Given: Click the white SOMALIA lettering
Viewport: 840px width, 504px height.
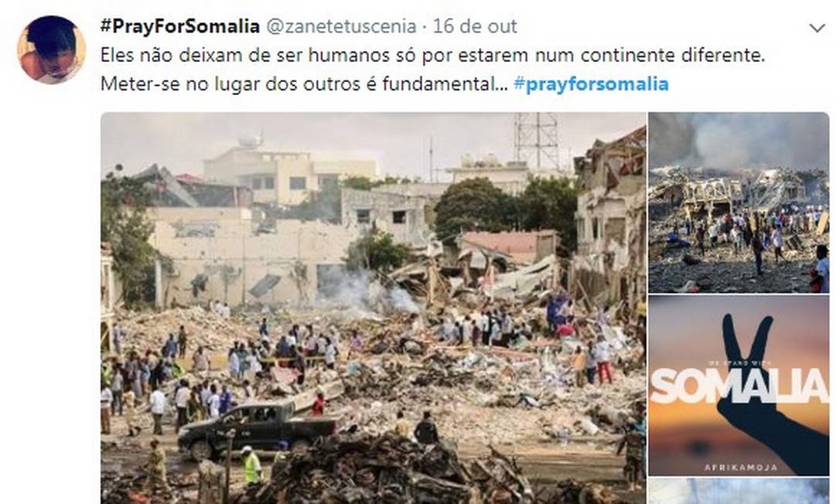Looking at the screenshot, I should click(739, 386).
